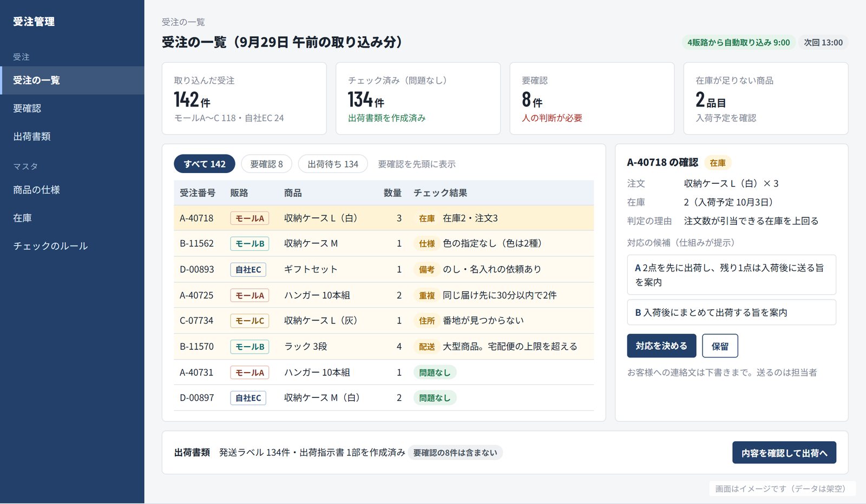The height and width of the screenshot is (504, 866).
Task: Click the 仕様 badge on row B-11562
Action: tap(427, 243)
